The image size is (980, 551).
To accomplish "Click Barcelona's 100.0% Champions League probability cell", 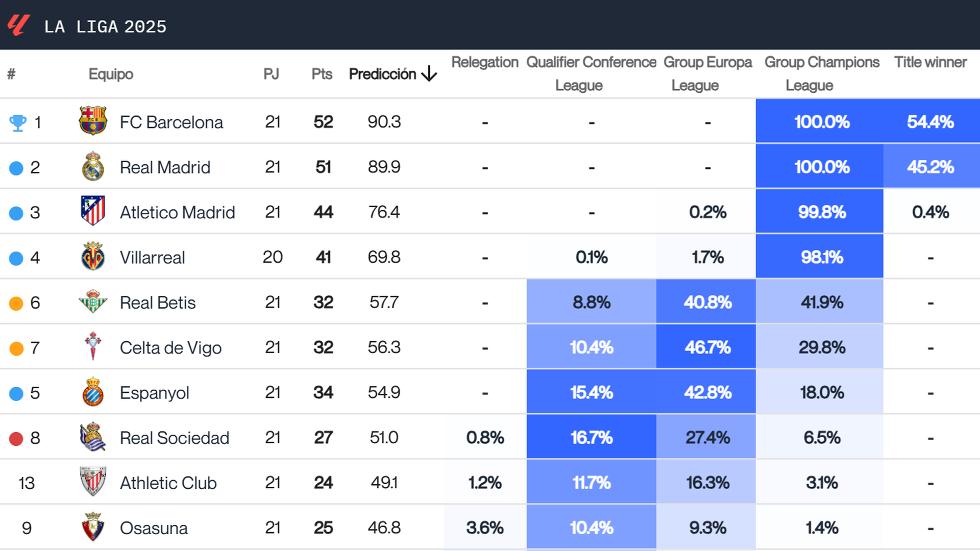I will tap(822, 121).
